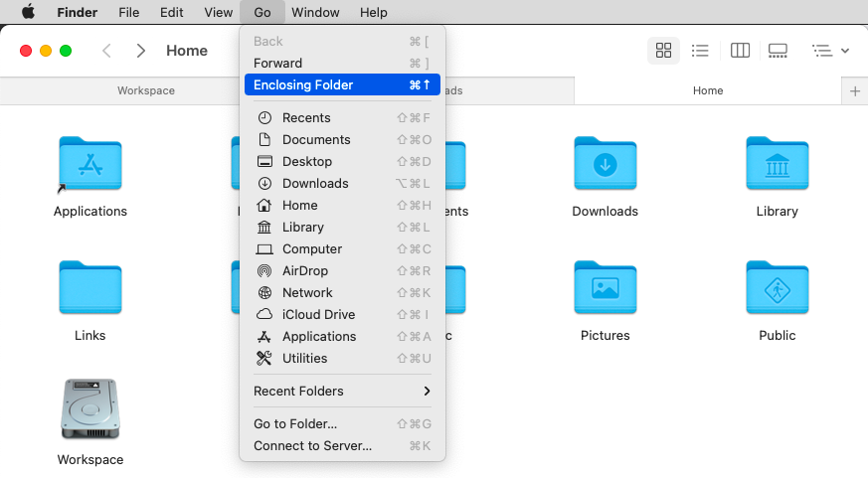868x478 pixels.
Task: Expand the Recent Folders submenu
Action: (342, 392)
